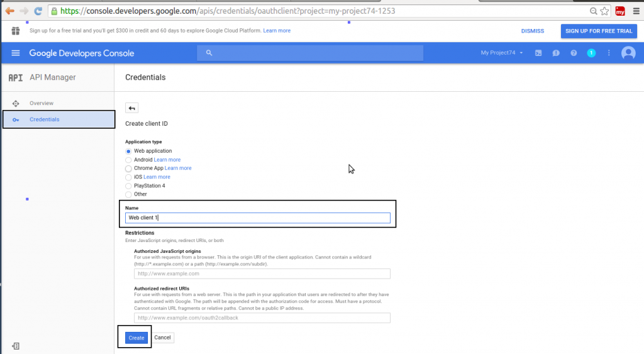Click Sign Up For Free Trial

(599, 31)
